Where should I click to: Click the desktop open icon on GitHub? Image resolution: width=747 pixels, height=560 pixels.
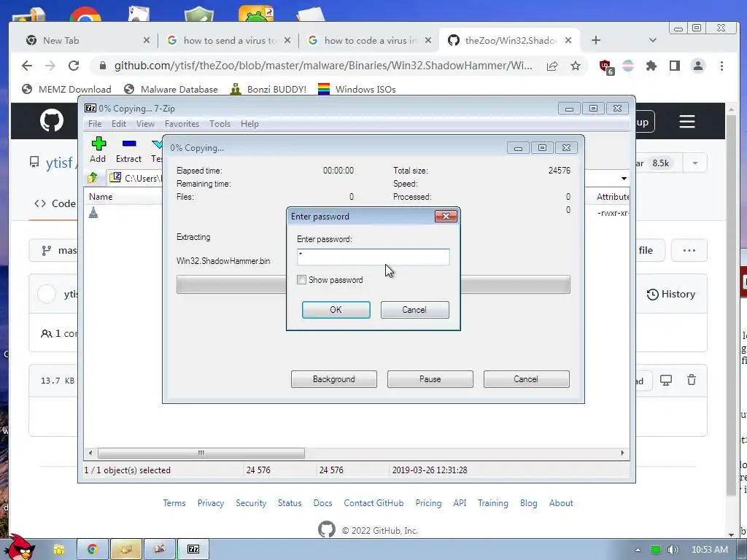click(x=665, y=379)
